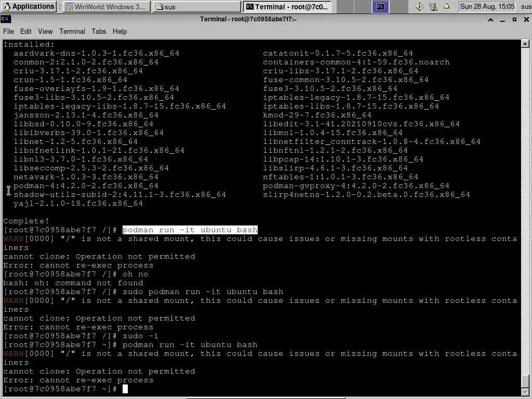Screen dimensions: 532x399
Task: Click 'yajl-2.1.0-18.fc36.x86_64' package name
Action: (78, 204)
